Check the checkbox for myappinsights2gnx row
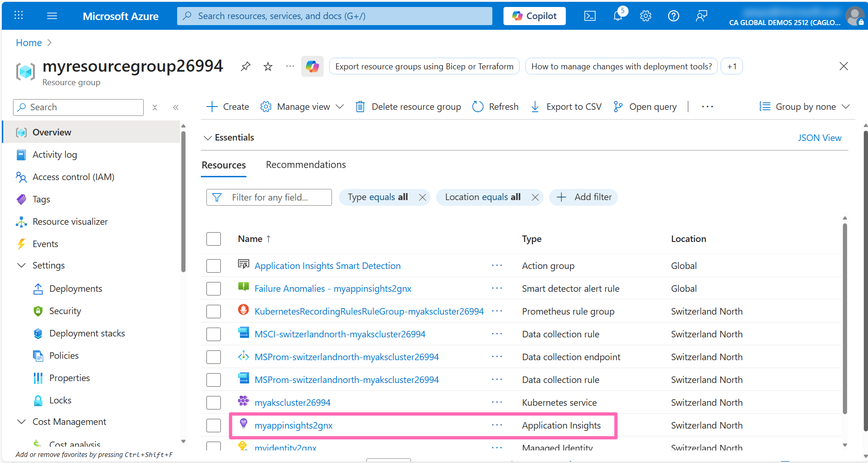Image resolution: width=868 pixels, height=463 pixels. click(x=213, y=425)
